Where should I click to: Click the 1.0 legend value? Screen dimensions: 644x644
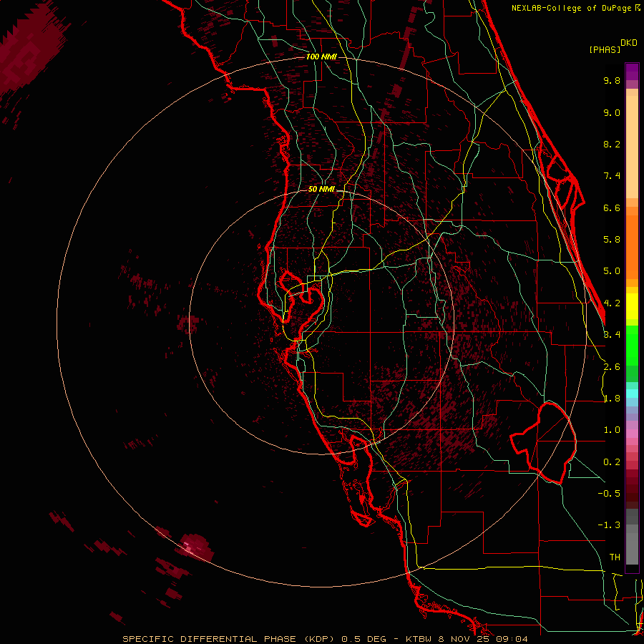coord(612,430)
